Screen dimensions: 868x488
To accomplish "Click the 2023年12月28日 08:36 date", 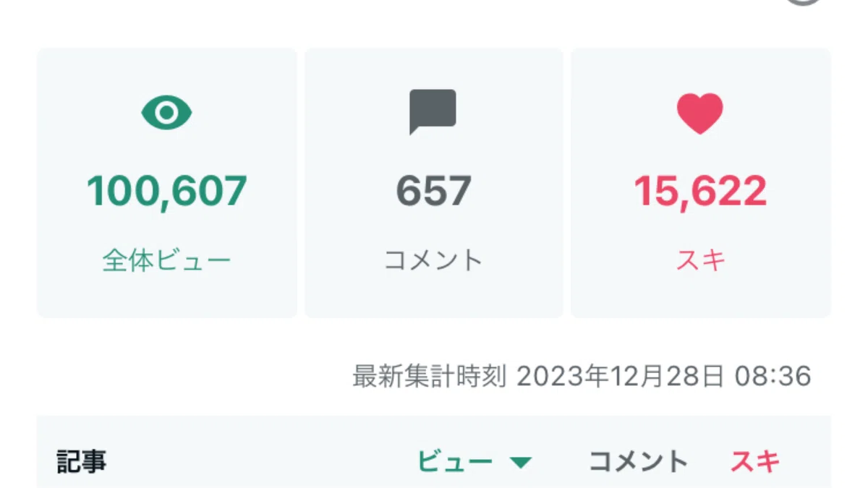I will tap(664, 377).
